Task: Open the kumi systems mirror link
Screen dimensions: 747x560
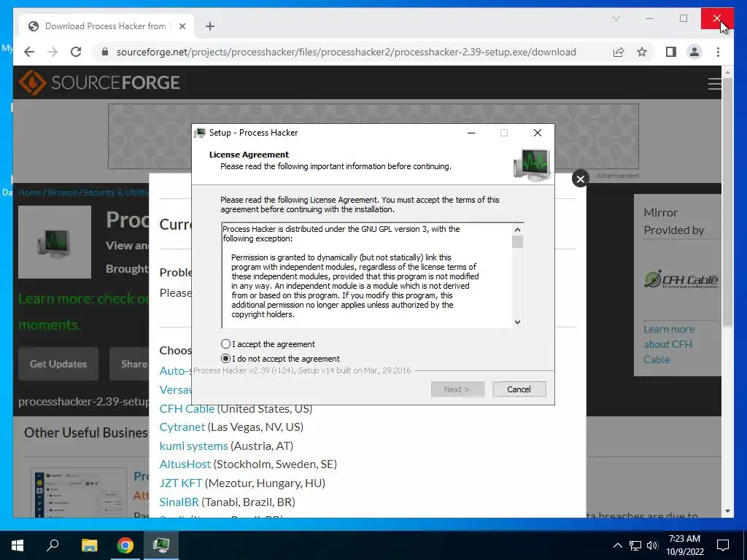Action: (193, 446)
